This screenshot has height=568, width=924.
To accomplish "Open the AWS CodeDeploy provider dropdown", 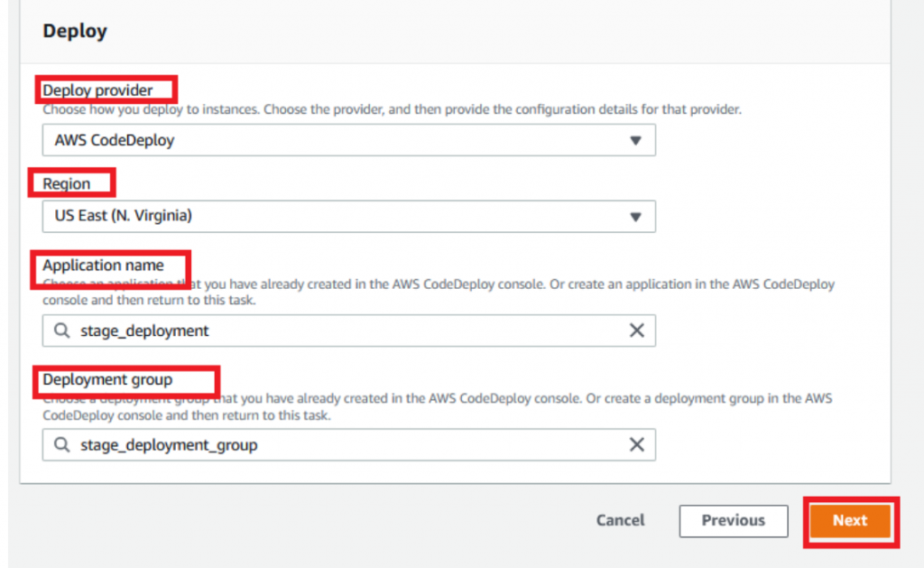I will (x=348, y=141).
